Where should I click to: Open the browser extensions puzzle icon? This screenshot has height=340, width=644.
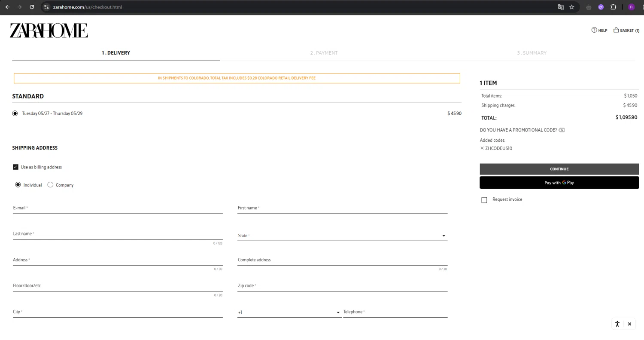(613, 7)
